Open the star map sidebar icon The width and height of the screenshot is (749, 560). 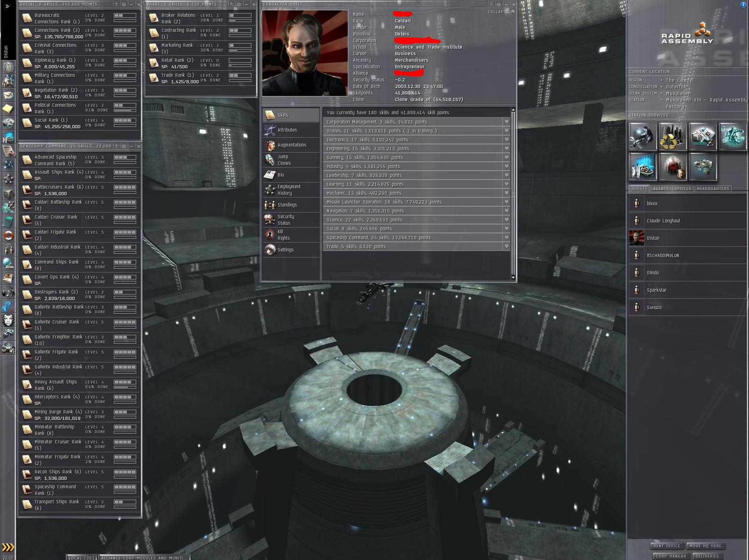click(8, 165)
